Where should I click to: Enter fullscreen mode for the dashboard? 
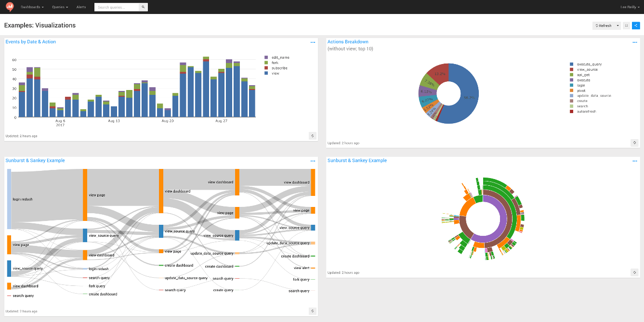(626, 26)
